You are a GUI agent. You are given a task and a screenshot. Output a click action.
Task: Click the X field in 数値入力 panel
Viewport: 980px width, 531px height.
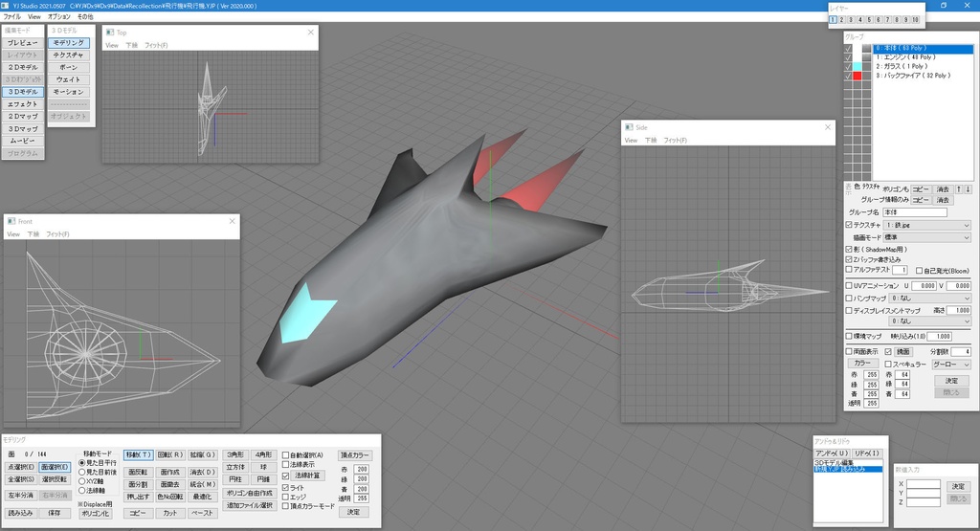[x=924, y=484]
